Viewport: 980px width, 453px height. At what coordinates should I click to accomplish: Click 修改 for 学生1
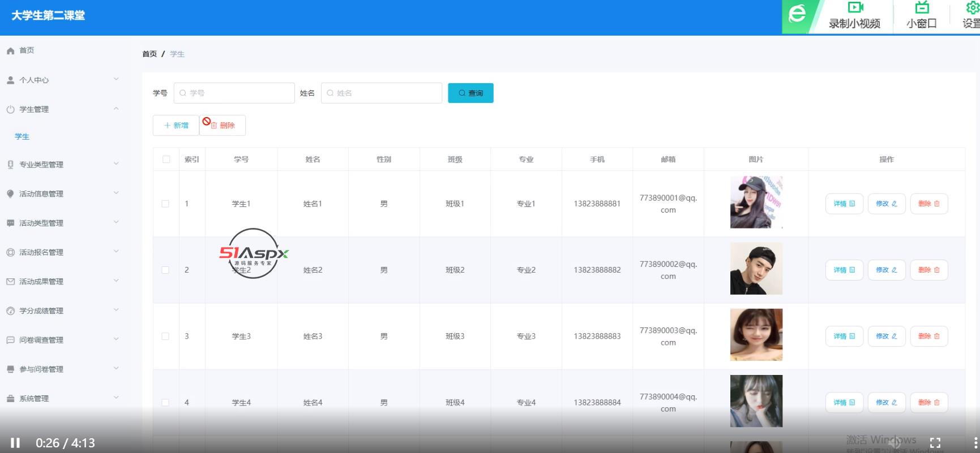coord(887,204)
